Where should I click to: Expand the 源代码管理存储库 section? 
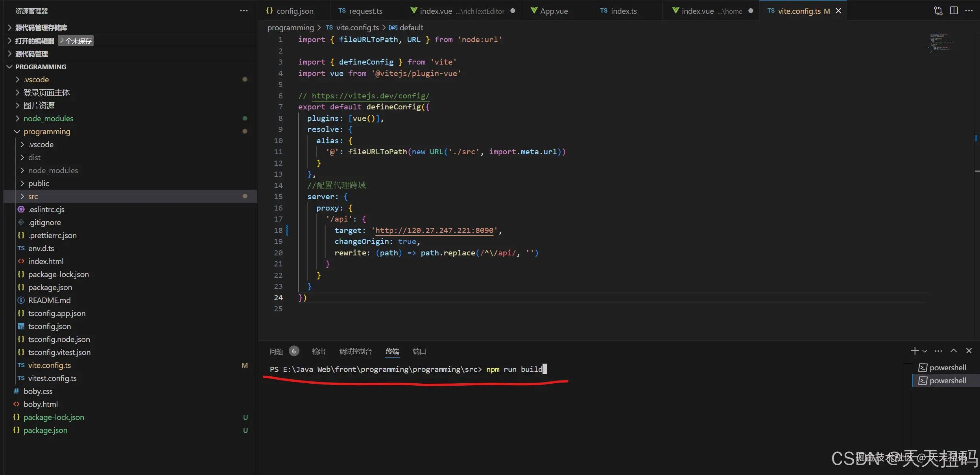click(x=41, y=28)
